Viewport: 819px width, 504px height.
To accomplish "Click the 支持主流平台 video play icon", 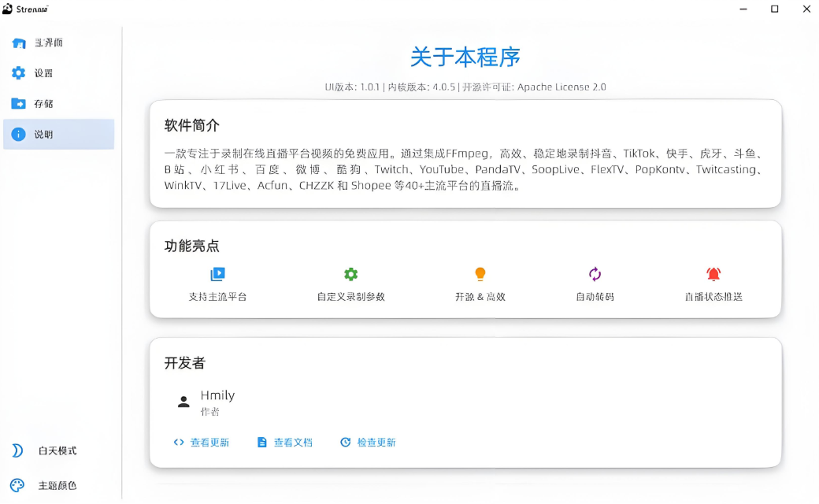I will pos(218,274).
